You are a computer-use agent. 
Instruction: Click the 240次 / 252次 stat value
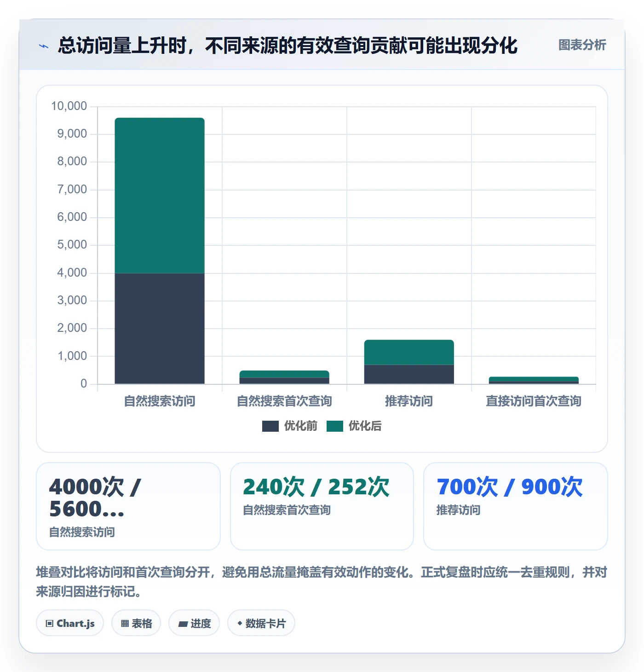[316, 487]
